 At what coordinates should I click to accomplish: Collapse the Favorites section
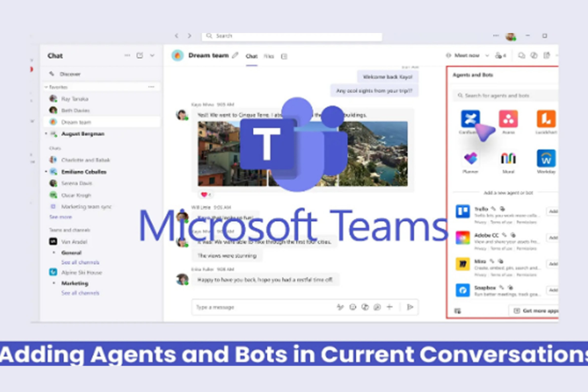(47, 87)
